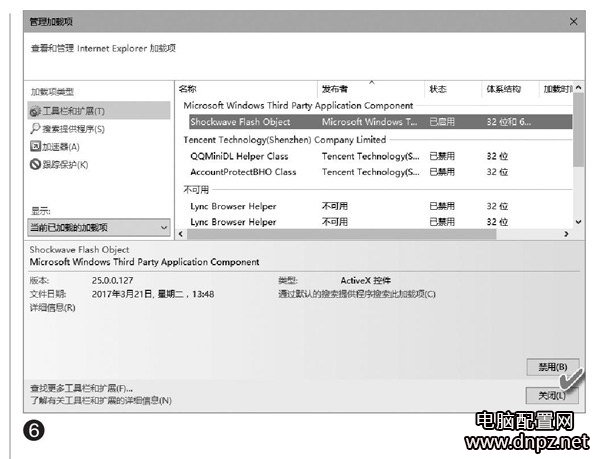
Task: Select the Shockwave Flash Object row
Action: (x=380, y=122)
